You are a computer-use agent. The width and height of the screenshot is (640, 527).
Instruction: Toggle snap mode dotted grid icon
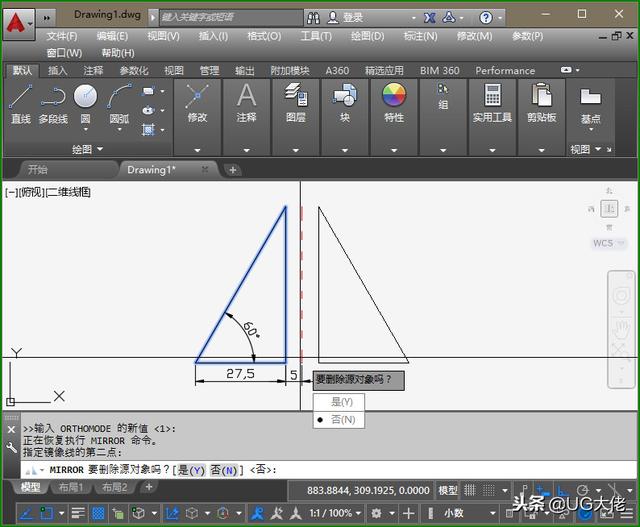pyautogui.click(x=489, y=490)
